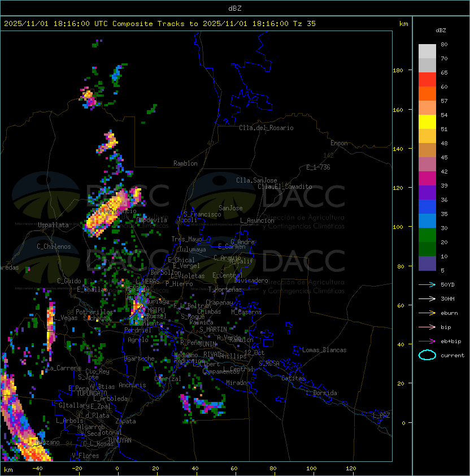Click the 'TUNUYAN' map label
Viewport: 470px width, 476px height.
click(x=120, y=440)
